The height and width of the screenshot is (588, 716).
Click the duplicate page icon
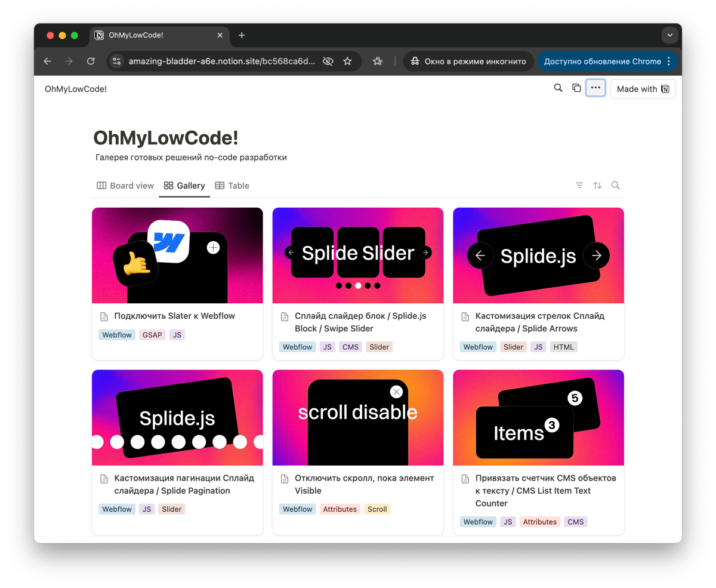[576, 88]
